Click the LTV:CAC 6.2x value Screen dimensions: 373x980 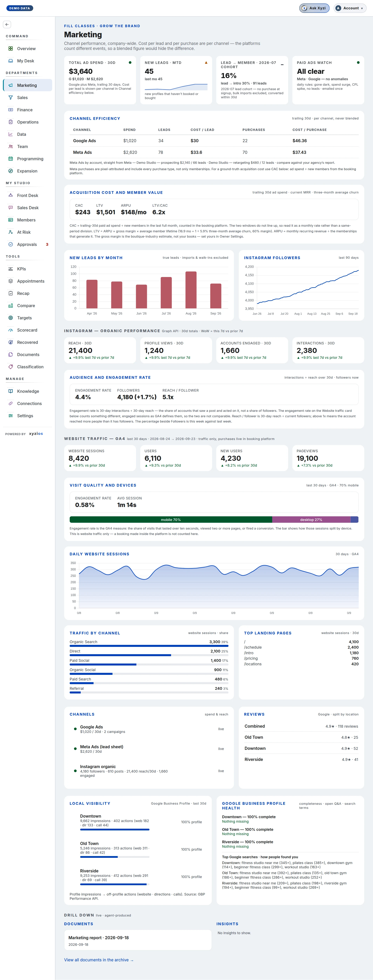coord(159,212)
